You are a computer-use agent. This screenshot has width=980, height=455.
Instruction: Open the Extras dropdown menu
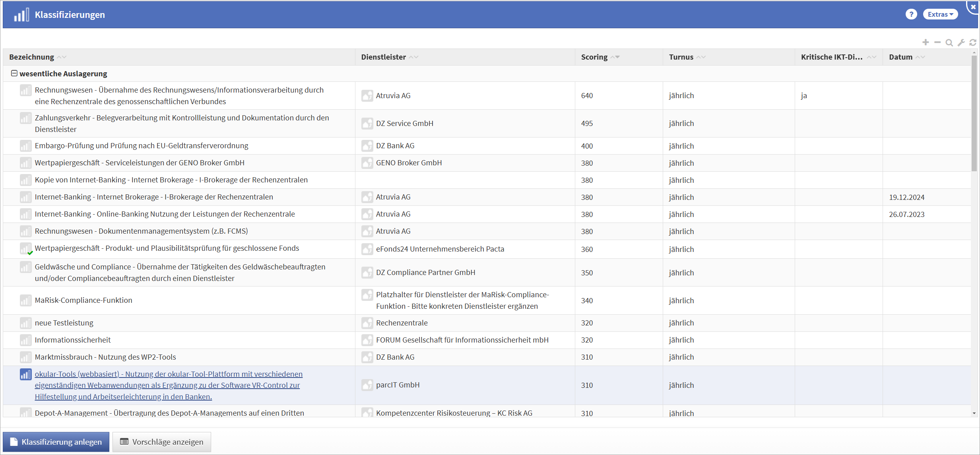coord(940,14)
